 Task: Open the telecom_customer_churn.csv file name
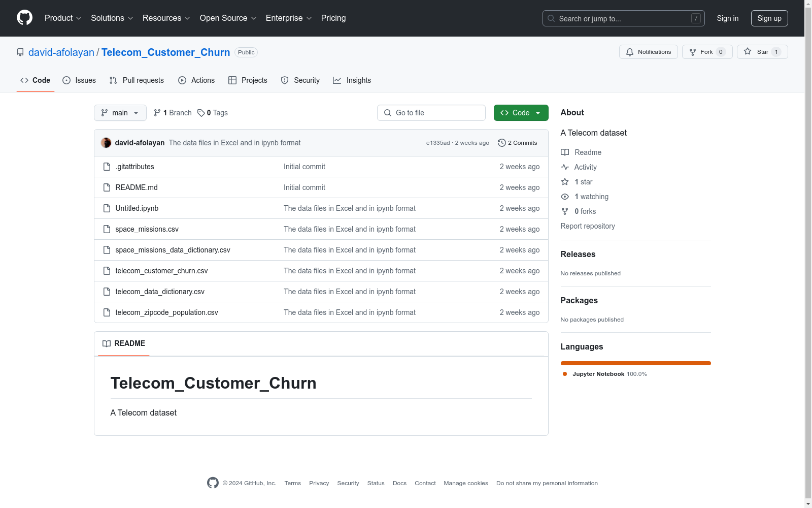click(161, 271)
